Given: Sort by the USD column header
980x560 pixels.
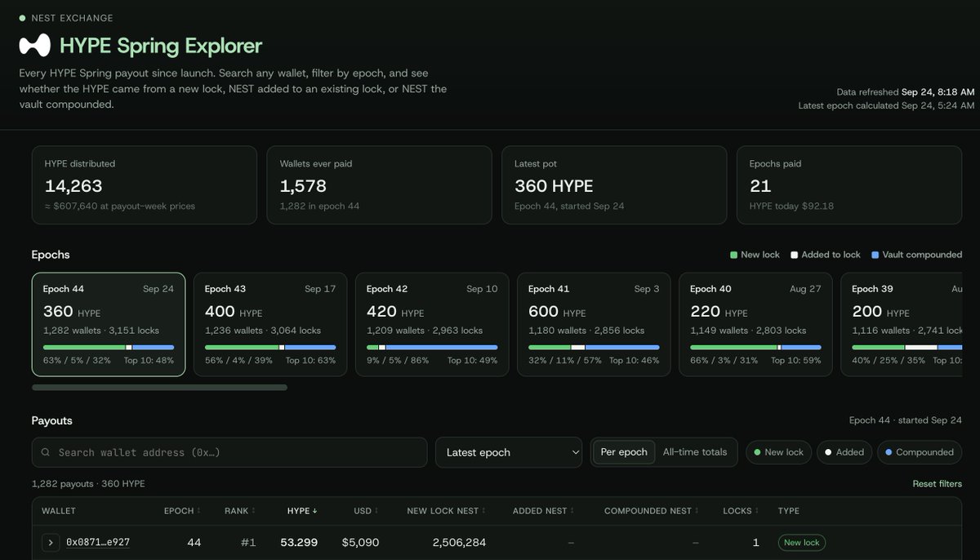Looking at the screenshot, I should click(x=366, y=511).
